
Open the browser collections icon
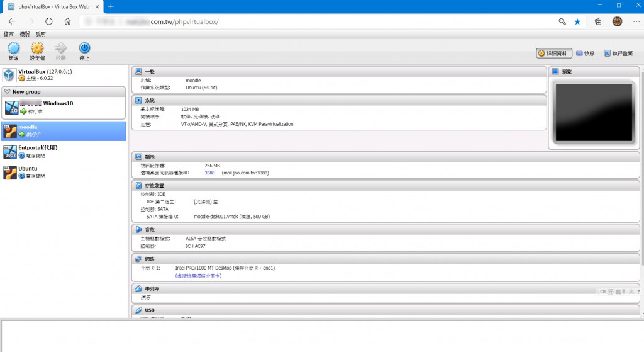click(x=598, y=21)
